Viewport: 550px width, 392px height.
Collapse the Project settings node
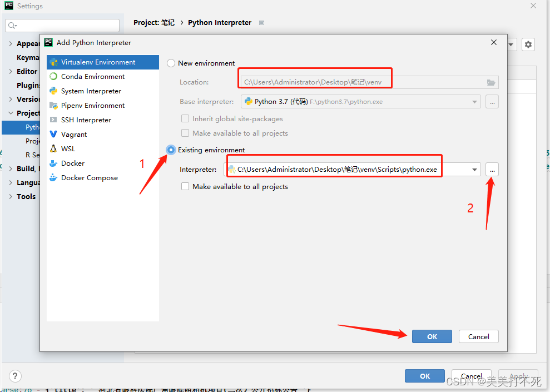[11, 113]
